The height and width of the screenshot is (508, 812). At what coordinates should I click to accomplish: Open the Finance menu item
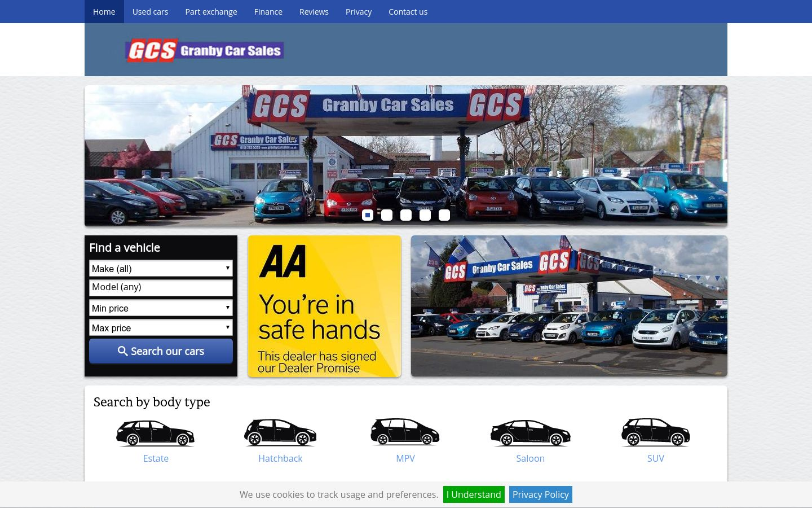click(x=268, y=11)
